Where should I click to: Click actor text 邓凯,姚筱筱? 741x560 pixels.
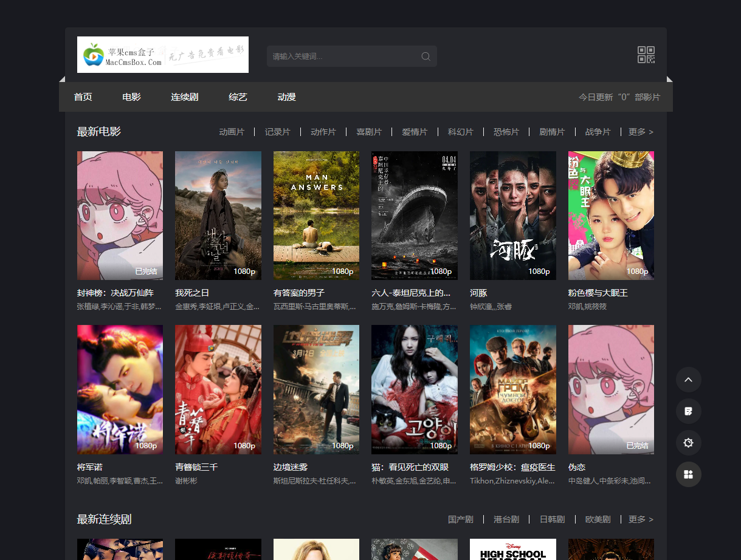588,307
